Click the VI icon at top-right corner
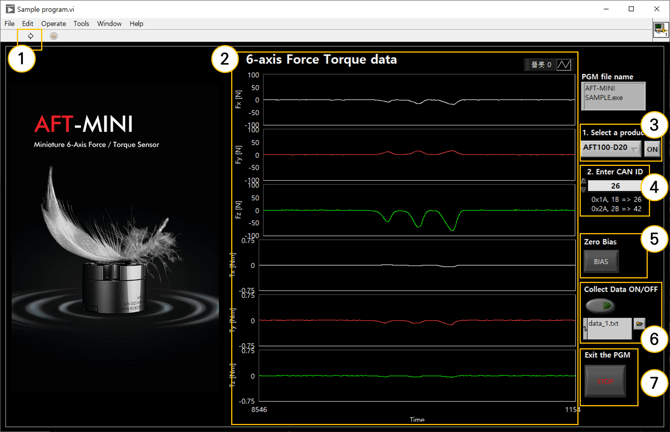 659,28
